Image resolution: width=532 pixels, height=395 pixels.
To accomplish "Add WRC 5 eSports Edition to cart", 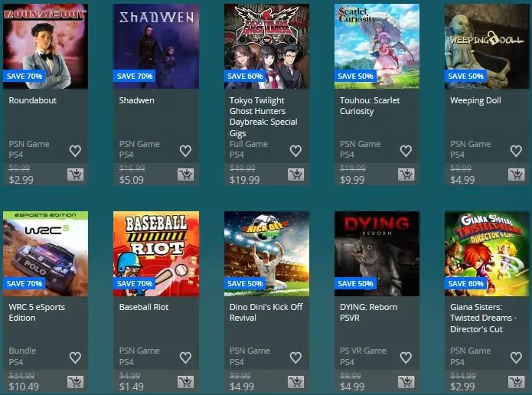I will pos(75,382).
